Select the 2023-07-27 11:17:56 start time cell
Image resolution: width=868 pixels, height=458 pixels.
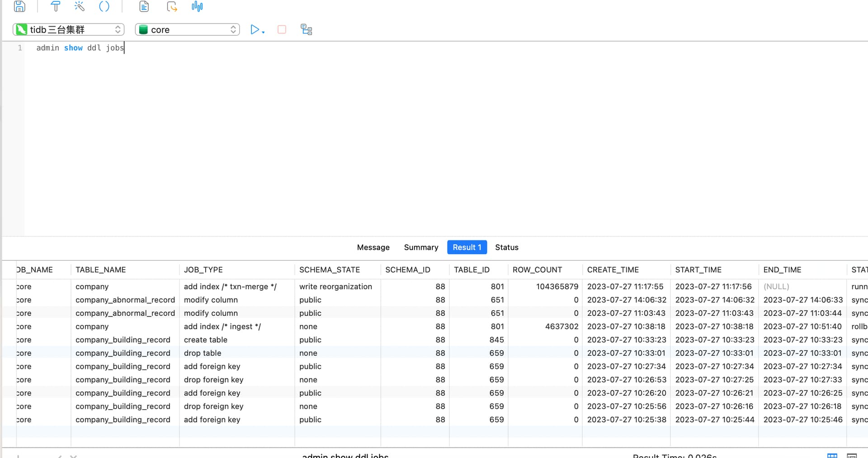714,286
